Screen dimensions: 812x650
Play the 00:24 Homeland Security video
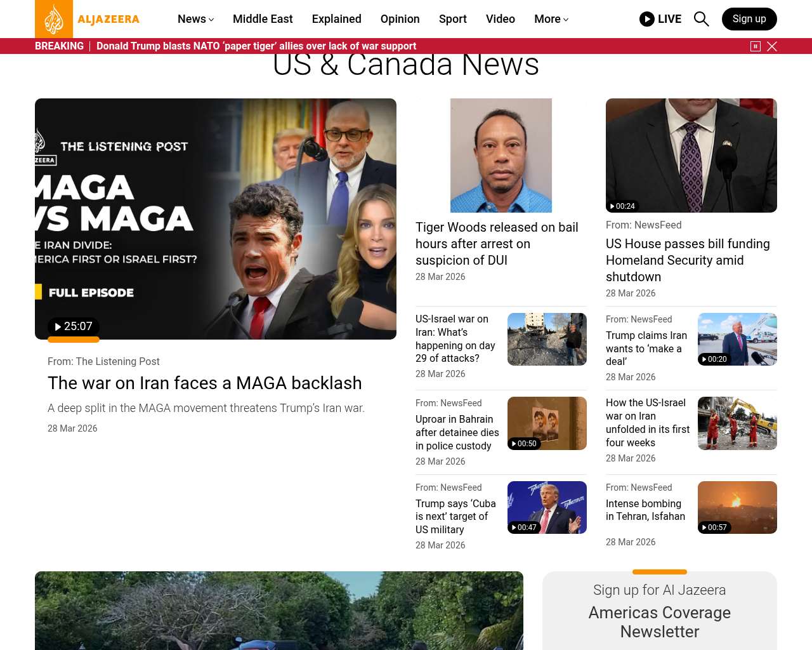pos(622,206)
